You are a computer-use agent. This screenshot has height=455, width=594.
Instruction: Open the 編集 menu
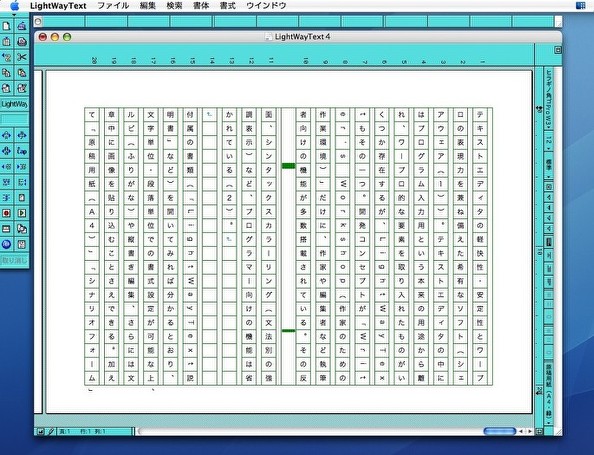pyautogui.click(x=147, y=6)
